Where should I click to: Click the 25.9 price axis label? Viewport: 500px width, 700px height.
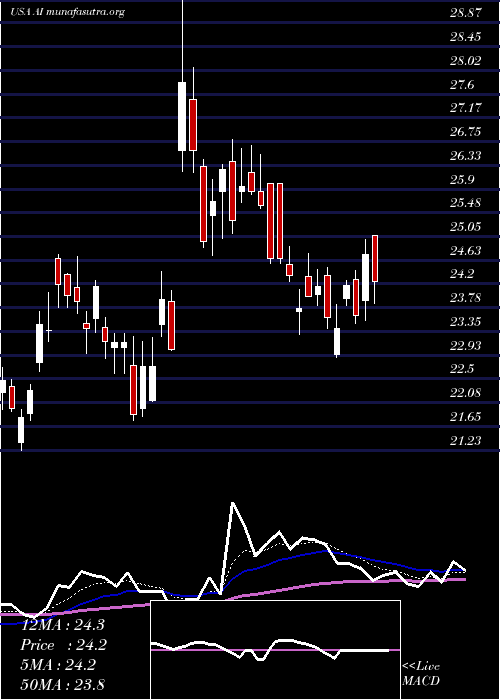[x=462, y=179]
